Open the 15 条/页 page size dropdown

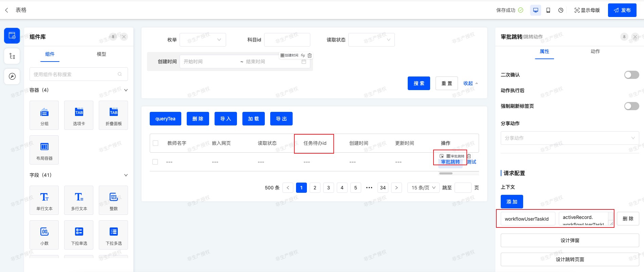[x=423, y=188]
